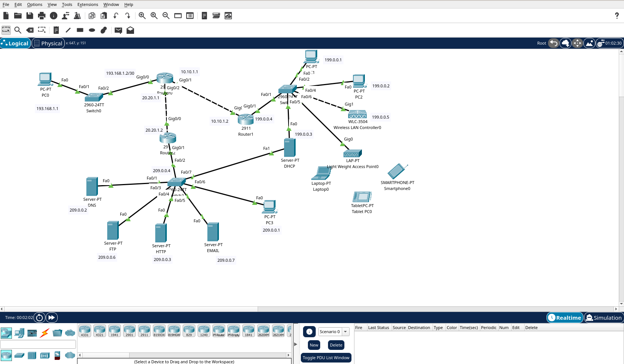This screenshot has width=624, height=364.
Task: Click Toggle PDU List Window button
Action: pyautogui.click(x=326, y=358)
